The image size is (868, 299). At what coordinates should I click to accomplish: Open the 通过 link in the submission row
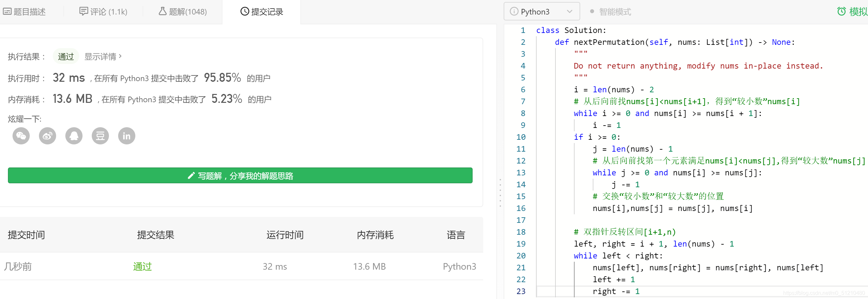pos(142,266)
